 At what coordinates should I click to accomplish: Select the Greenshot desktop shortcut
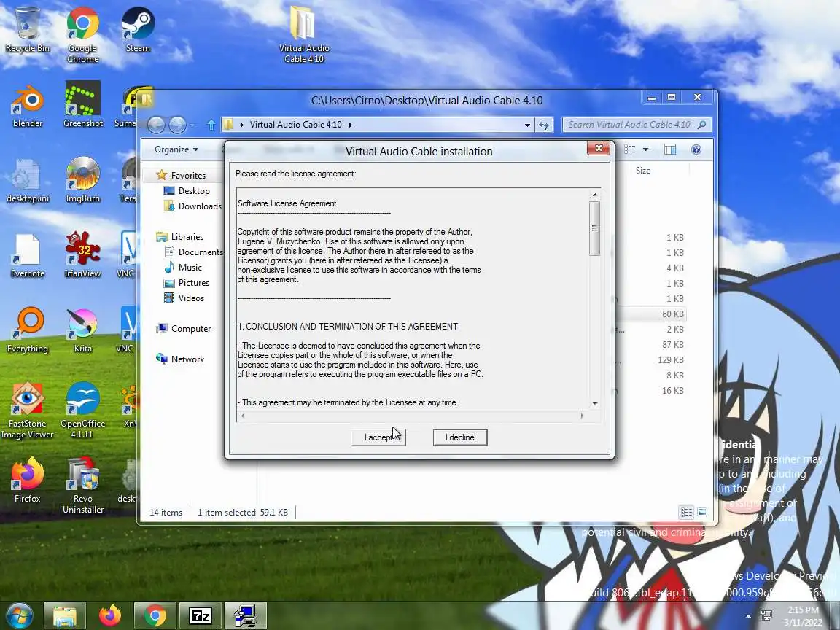click(83, 104)
